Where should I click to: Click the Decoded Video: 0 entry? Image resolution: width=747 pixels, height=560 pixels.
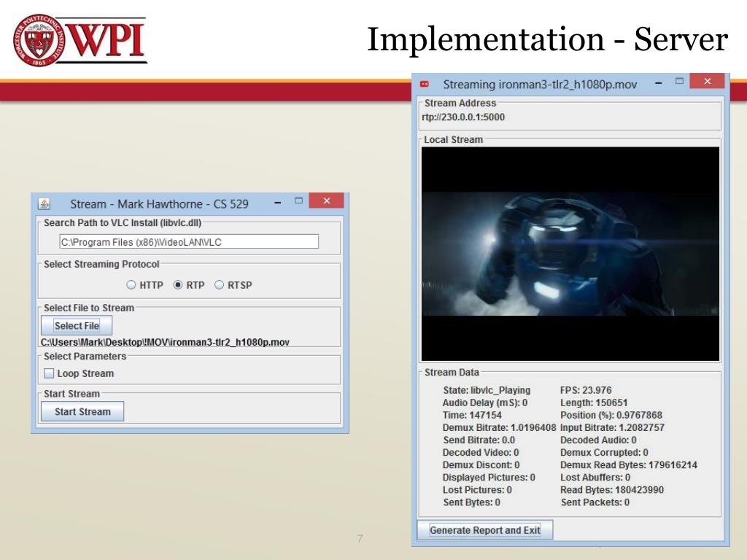coord(481,452)
